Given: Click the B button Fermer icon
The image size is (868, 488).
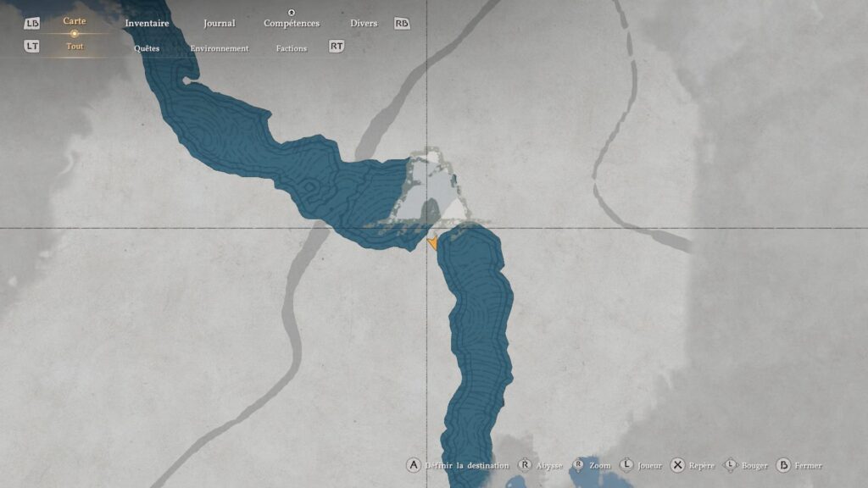Looking at the screenshot, I should click(783, 465).
